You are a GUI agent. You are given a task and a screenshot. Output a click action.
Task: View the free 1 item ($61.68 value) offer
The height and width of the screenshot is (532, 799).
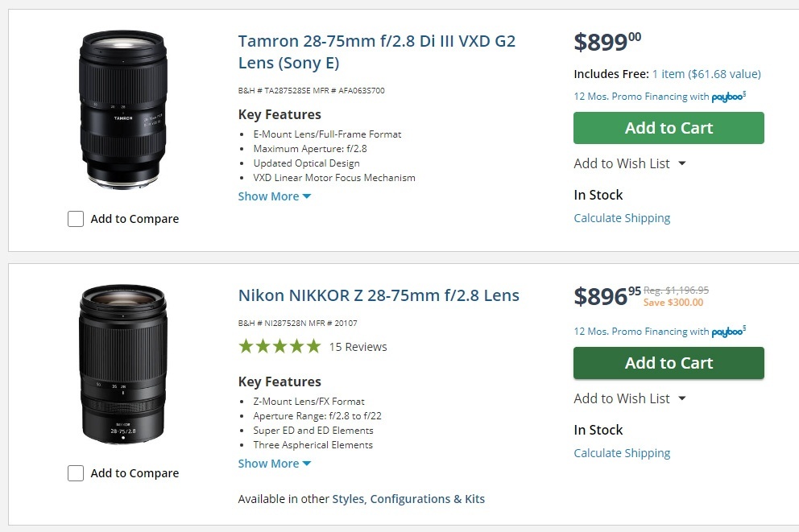click(x=706, y=74)
